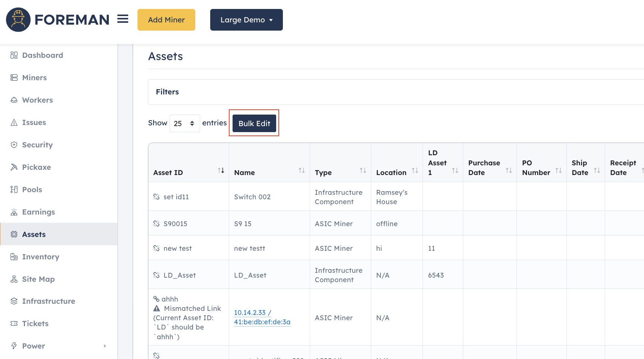
Task: Click the Tickets sidebar icon
Action: pyautogui.click(x=14, y=324)
